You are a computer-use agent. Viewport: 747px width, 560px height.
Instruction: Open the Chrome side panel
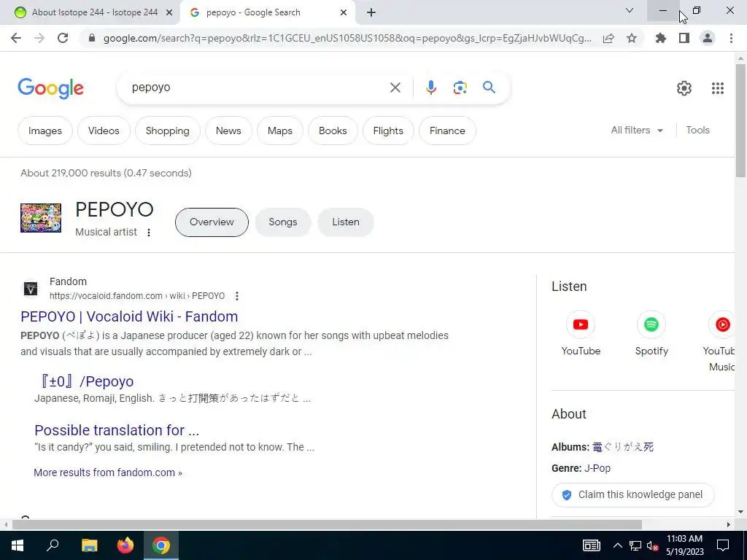point(684,38)
